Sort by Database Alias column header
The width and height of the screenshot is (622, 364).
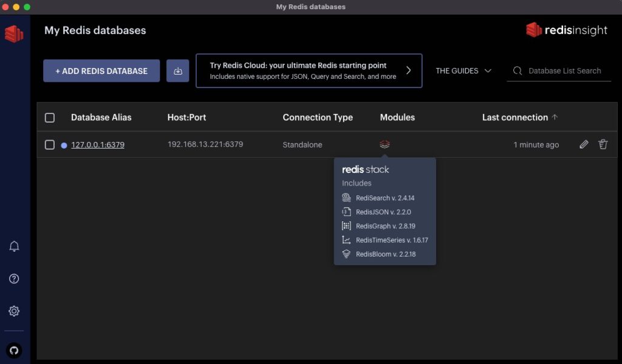(x=101, y=117)
